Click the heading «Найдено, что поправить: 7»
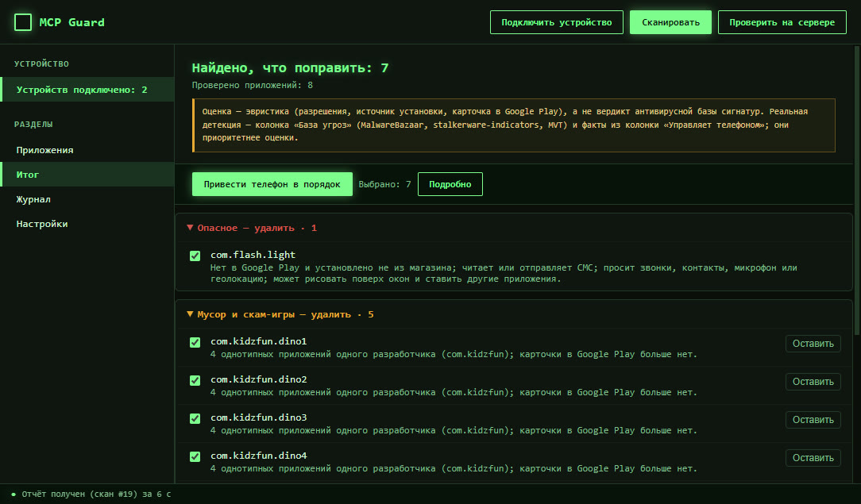This screenshot has height=504, width=861. coord(290,68)
